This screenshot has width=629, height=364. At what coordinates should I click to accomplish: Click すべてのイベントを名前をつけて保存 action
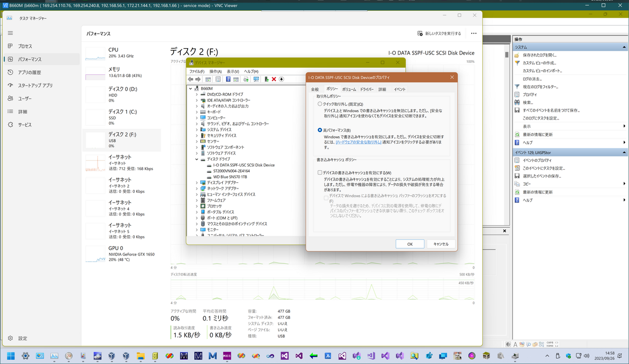(x=551, y=110)
